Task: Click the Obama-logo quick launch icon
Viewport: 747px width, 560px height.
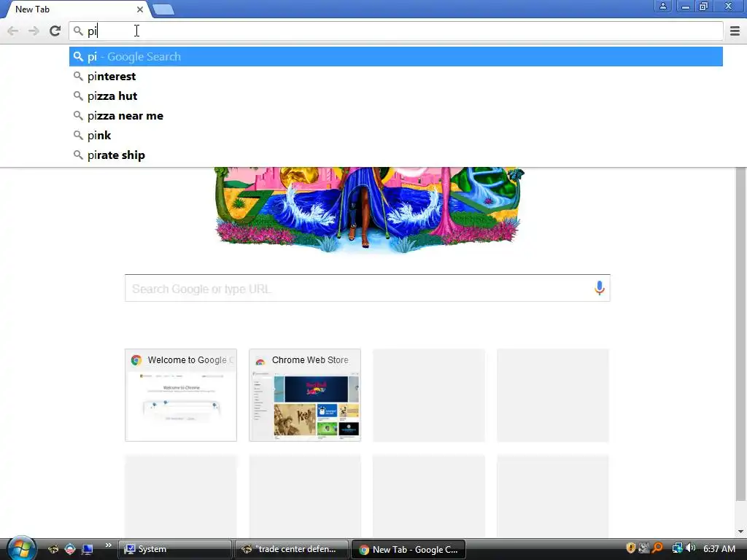Action: pos(70,549)
